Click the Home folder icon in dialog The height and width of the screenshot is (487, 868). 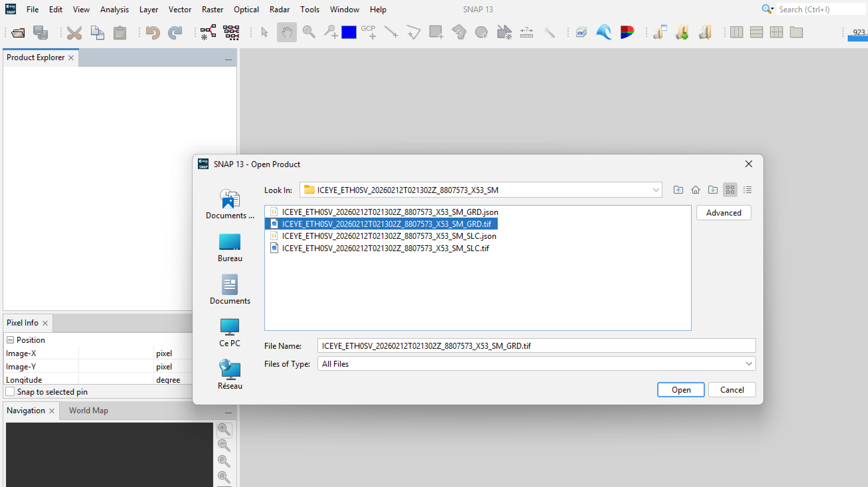[695, 190]
